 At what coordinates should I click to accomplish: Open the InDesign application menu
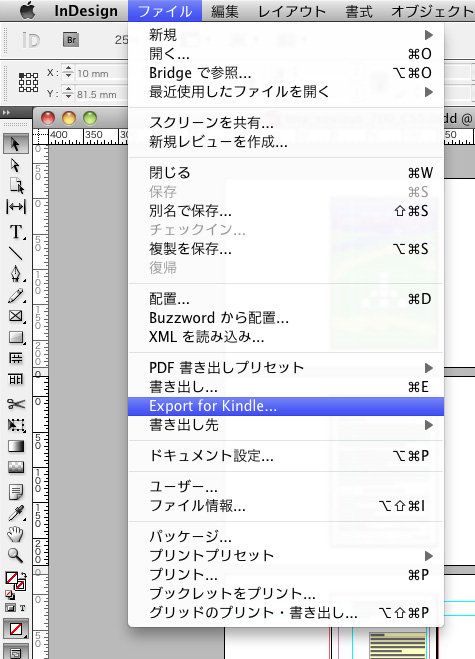point(86,11)
